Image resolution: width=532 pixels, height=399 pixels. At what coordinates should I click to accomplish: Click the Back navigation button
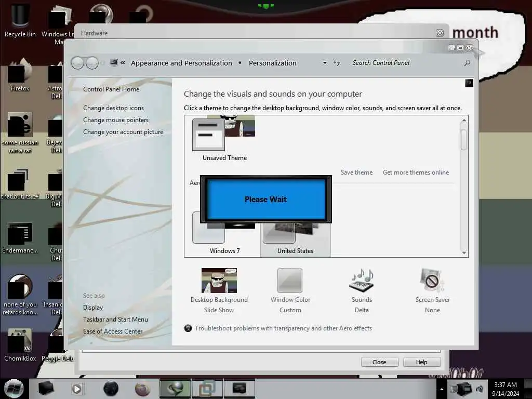click(78, 63)
